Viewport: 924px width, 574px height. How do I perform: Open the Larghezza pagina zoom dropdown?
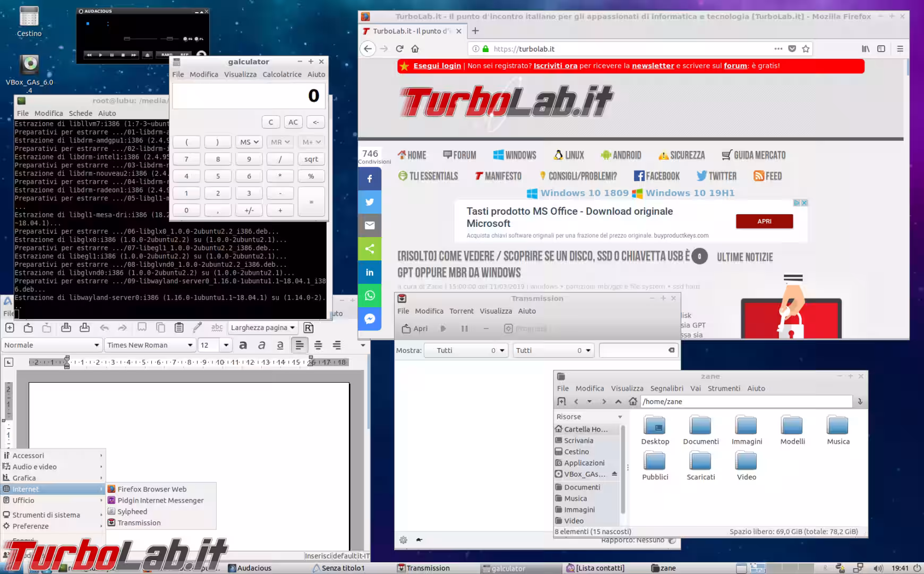pos(262,327)
